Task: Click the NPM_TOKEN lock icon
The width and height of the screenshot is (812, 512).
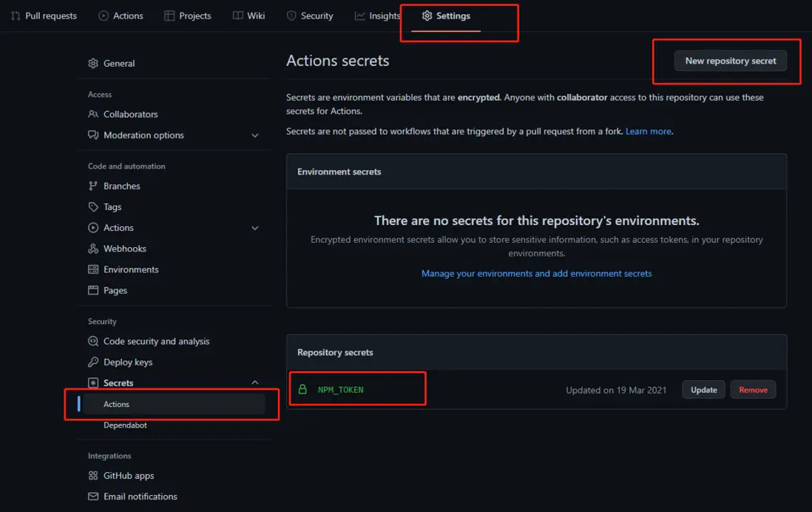Action: 302,389
